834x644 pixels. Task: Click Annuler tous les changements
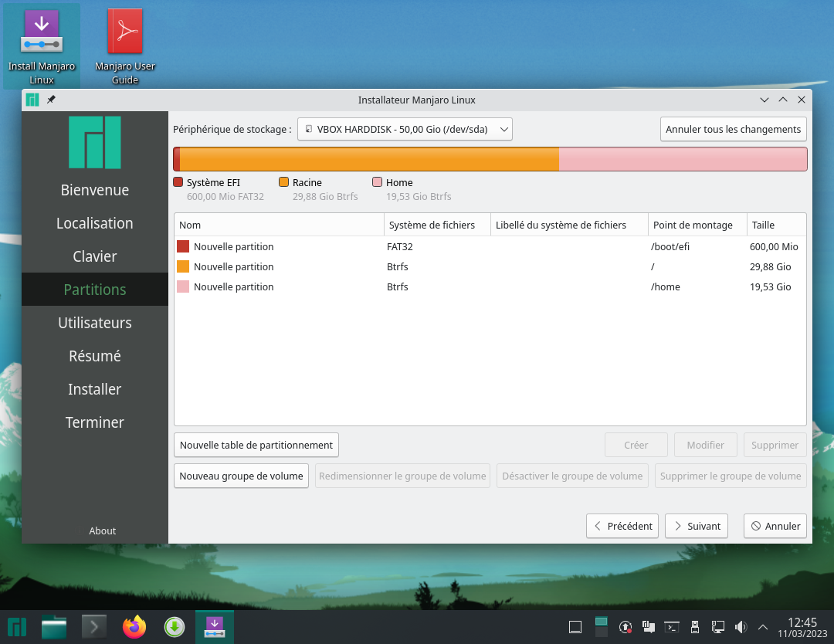click(x=733, y=129)
